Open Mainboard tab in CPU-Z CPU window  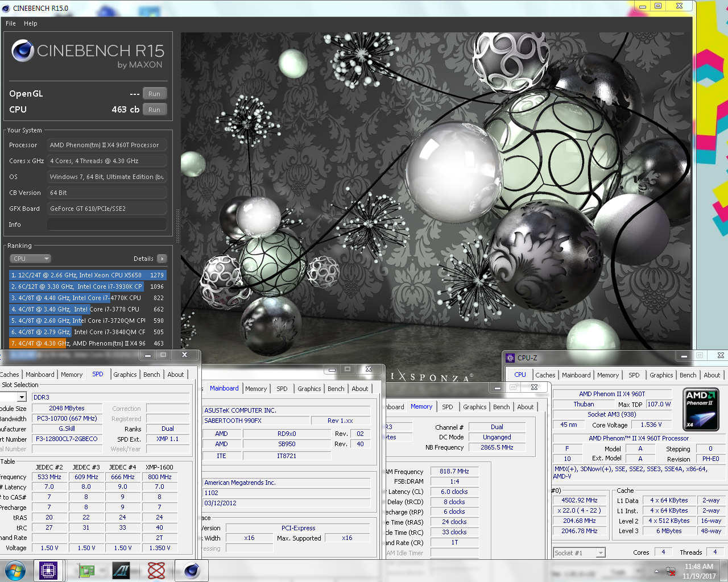coord(576,375)
